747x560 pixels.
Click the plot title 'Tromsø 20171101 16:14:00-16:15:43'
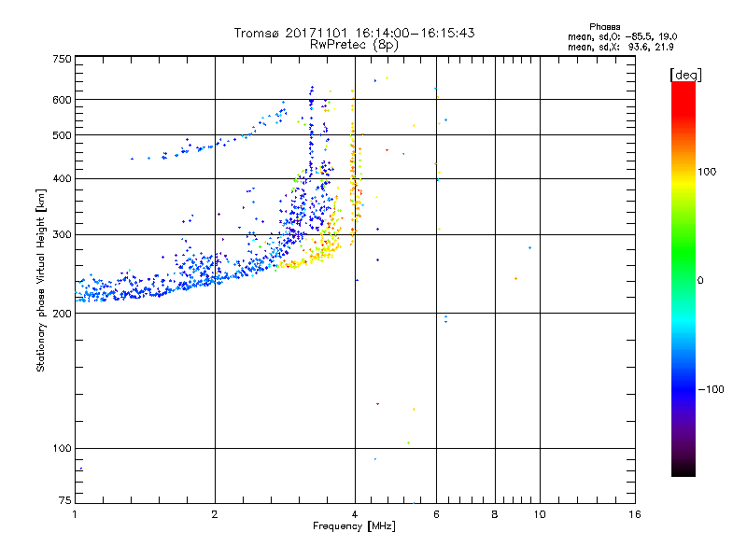tap(354, 33)
